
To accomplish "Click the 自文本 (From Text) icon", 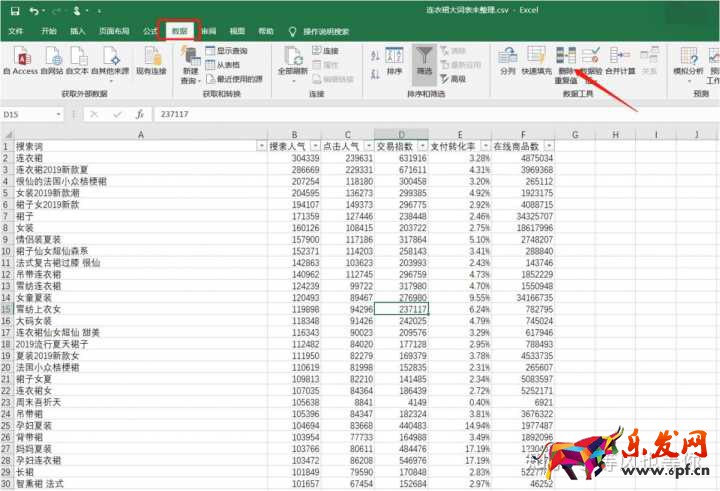I will [78, 59].
